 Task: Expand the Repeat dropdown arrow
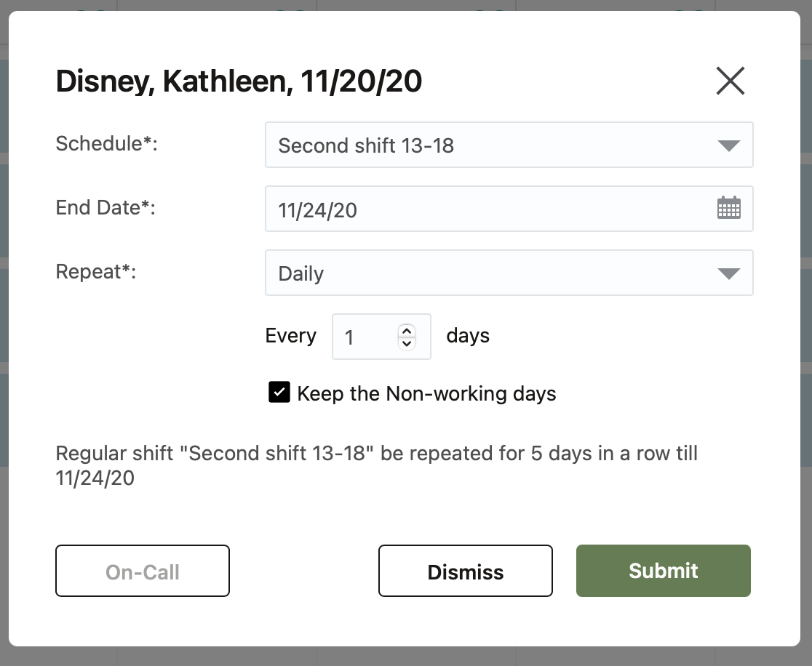pos(728,273)
